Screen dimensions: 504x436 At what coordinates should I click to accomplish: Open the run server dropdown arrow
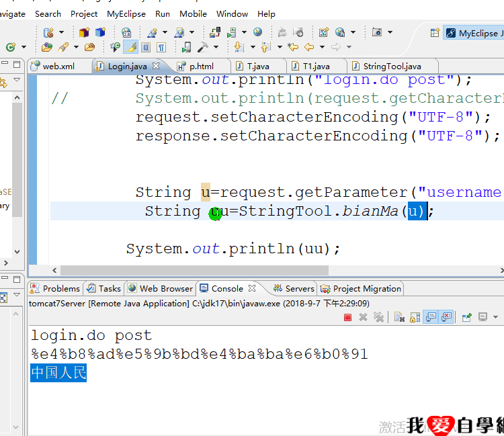click(245, 32)
